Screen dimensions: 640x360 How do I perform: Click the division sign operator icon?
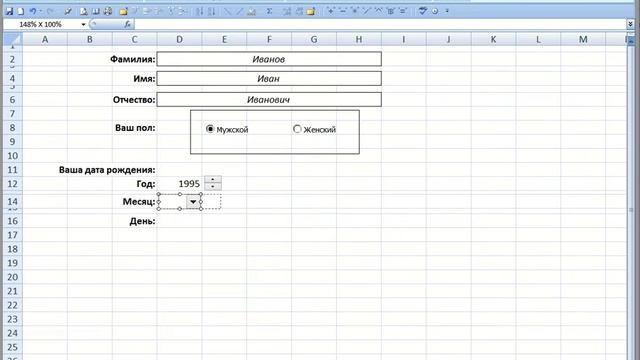(367, 11)
